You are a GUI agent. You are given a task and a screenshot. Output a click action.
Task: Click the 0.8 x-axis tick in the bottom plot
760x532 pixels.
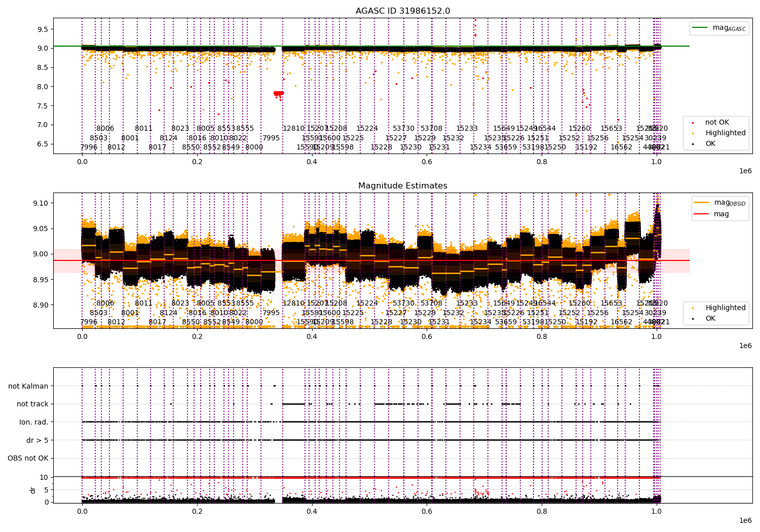click(x=542, y=511)
